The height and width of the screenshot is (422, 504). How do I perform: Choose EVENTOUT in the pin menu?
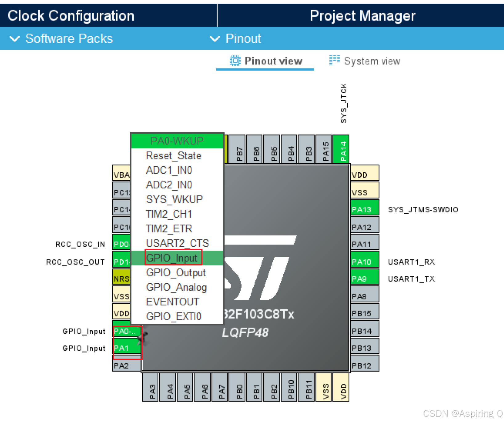pyautogui.click(x=177, y=302)
